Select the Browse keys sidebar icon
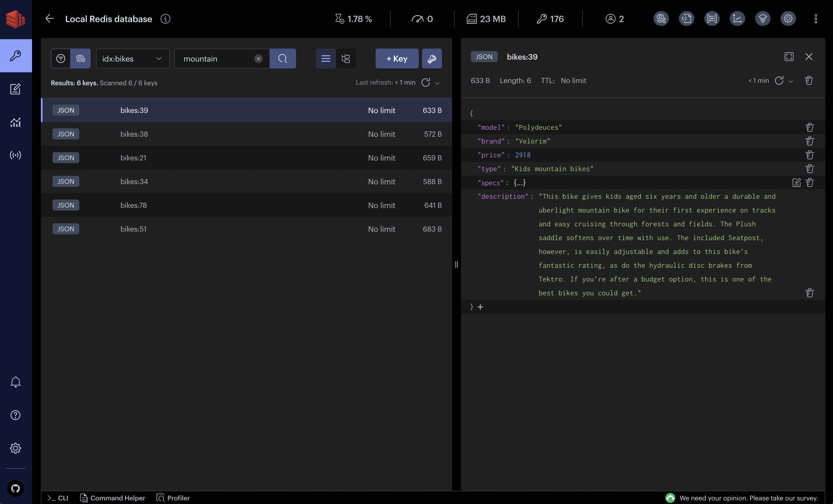The width and height of the screenshot is (833, 504). coord(15,56)
